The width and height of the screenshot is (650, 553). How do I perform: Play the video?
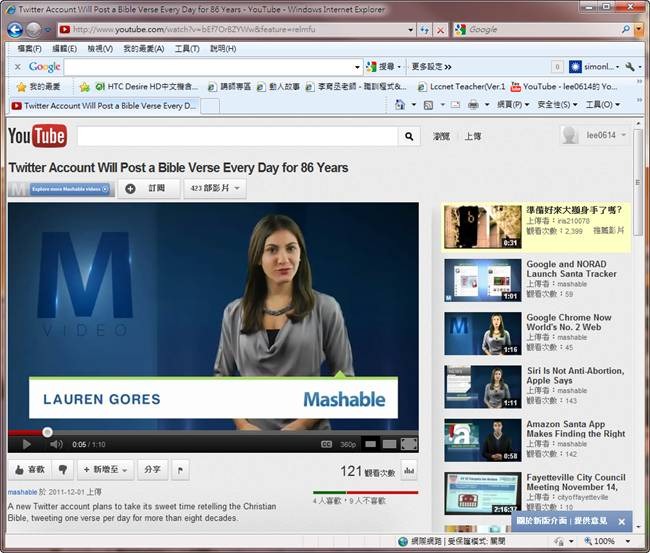(26, 444)
